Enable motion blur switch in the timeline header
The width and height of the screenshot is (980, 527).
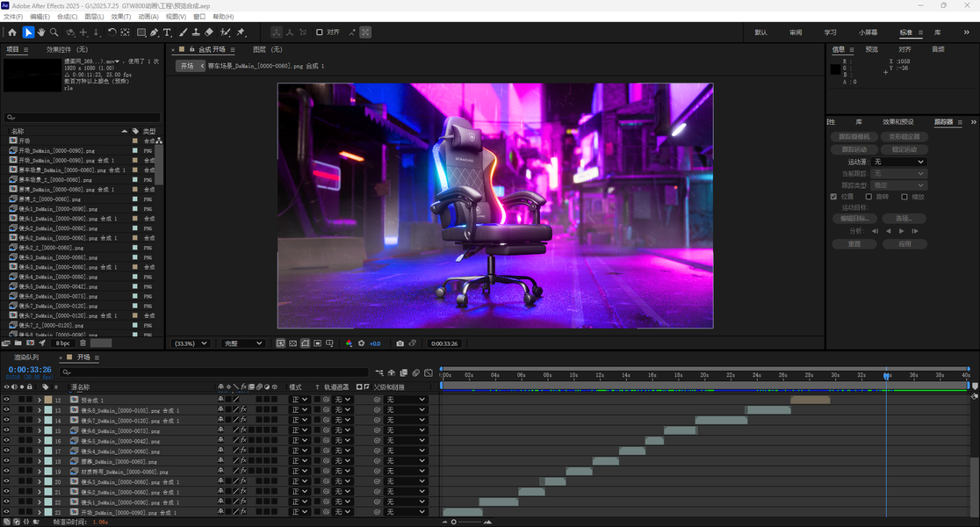(x=415, y=372)
